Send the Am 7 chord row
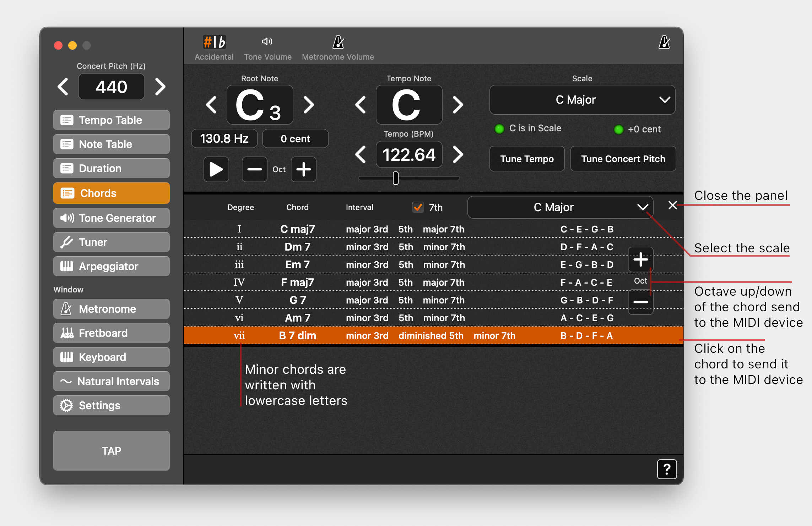Image resolution: width=812 pixels, height=526 pixels. [x=433, y=318]
